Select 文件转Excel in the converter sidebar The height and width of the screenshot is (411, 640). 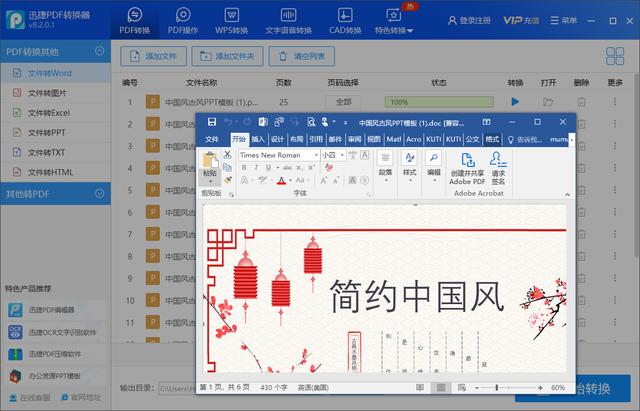pos(55,113)
